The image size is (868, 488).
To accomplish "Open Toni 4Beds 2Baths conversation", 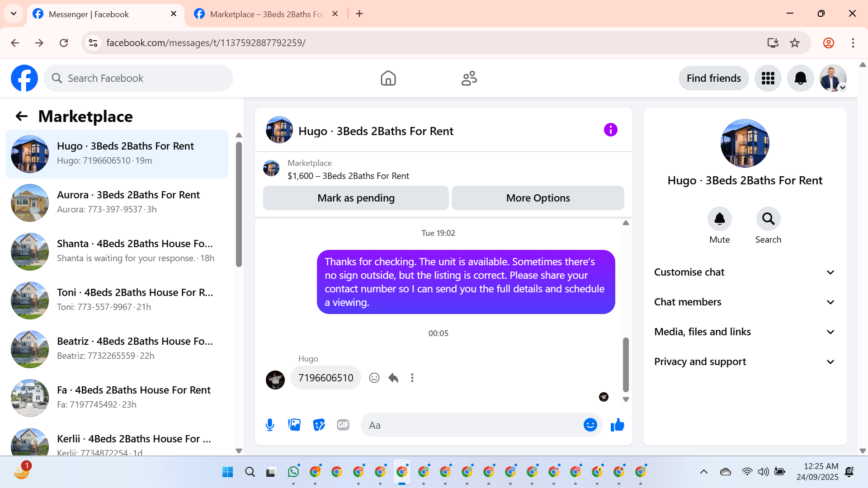I will coord(117,300).
